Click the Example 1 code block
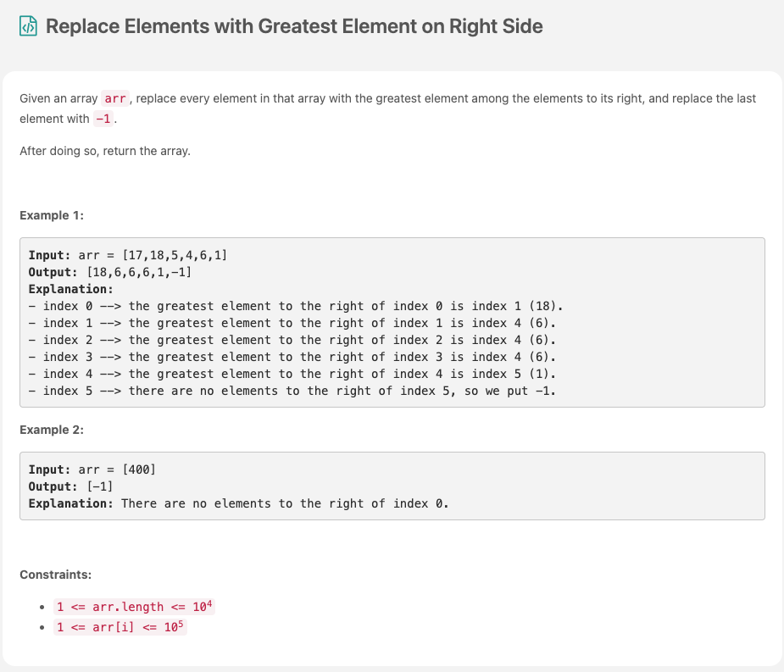The image size is (784, 672). pos(392,322)
